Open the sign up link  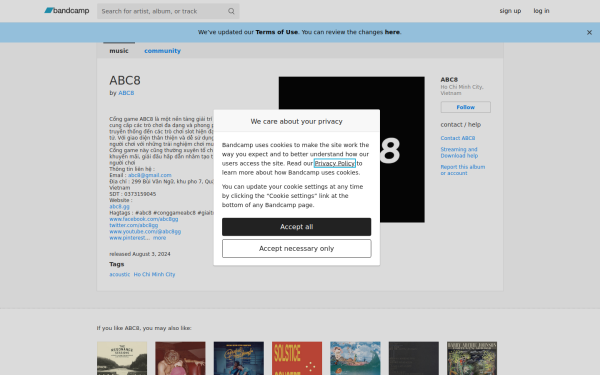(510, 11)
